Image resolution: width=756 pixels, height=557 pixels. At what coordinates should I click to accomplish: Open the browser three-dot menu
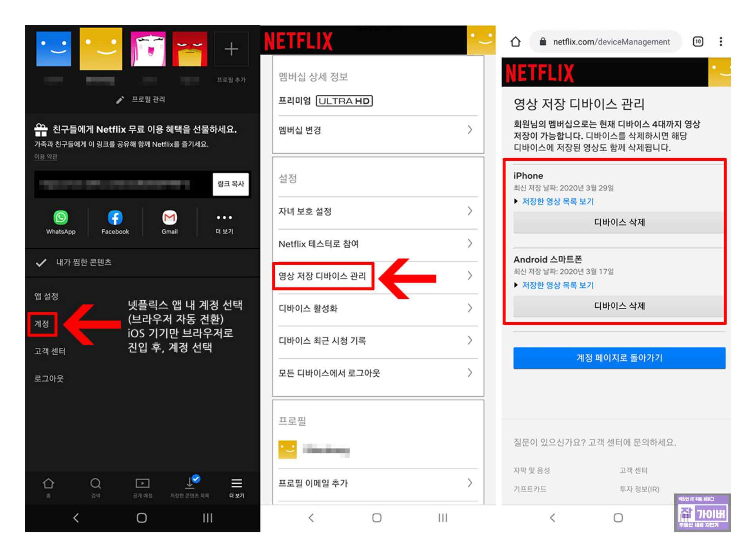pos(721,42)
